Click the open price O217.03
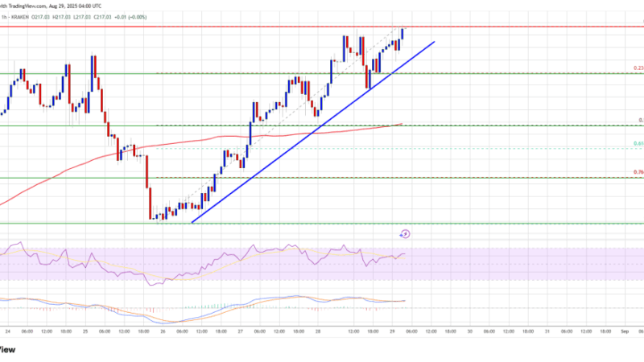 coord(41,17)
